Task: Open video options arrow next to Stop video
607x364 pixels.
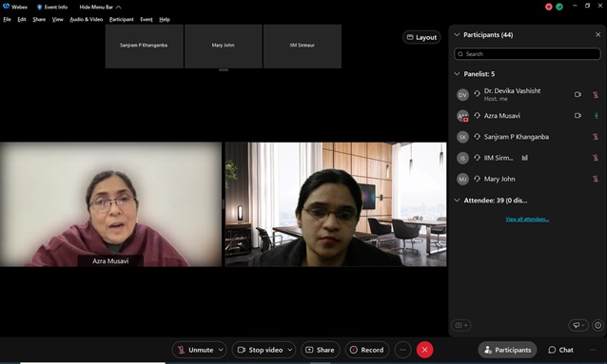Action: (290, 350)
